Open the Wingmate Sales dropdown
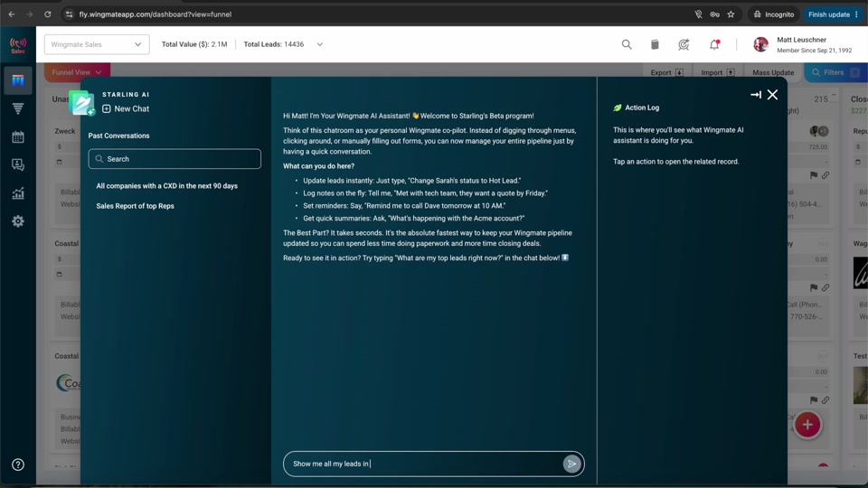The height and width of the screenshot is (488, 868). (97, 44)
